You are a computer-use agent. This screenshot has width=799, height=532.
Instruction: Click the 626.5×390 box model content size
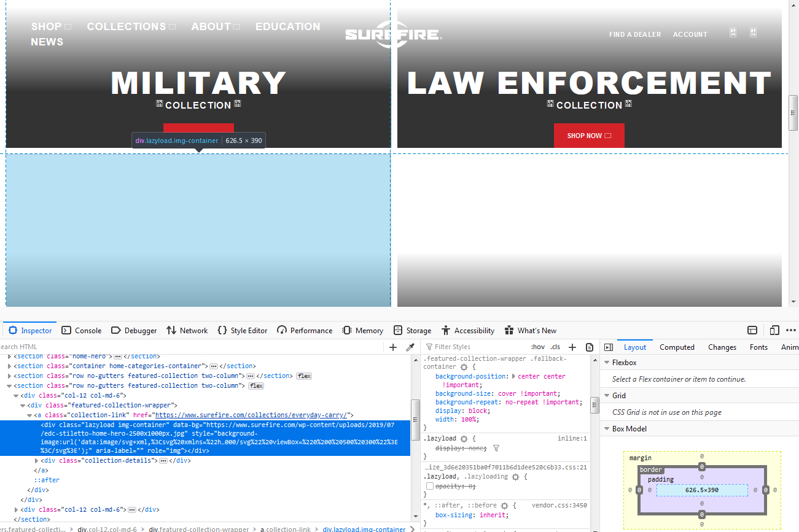pyautogui.click(x=702, y=490)
